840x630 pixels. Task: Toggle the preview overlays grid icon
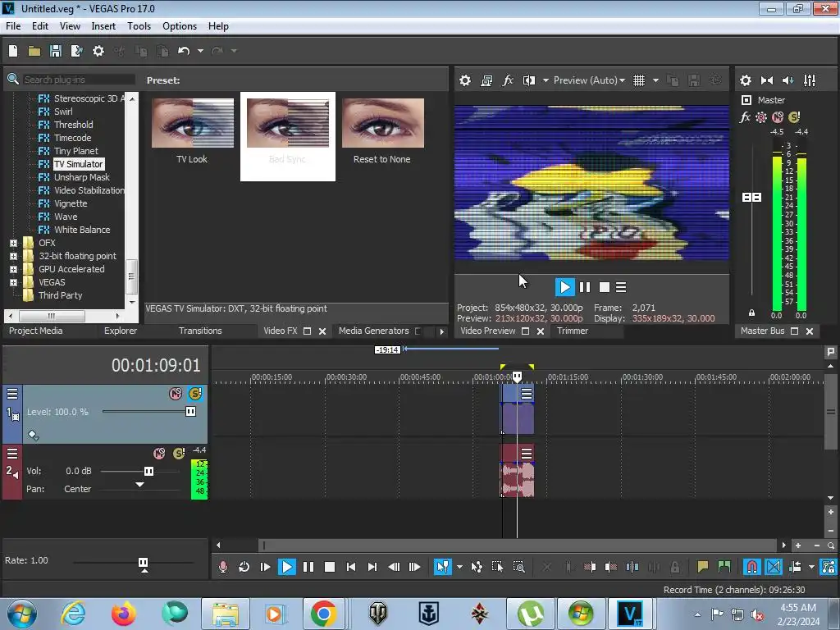[639, 80]
